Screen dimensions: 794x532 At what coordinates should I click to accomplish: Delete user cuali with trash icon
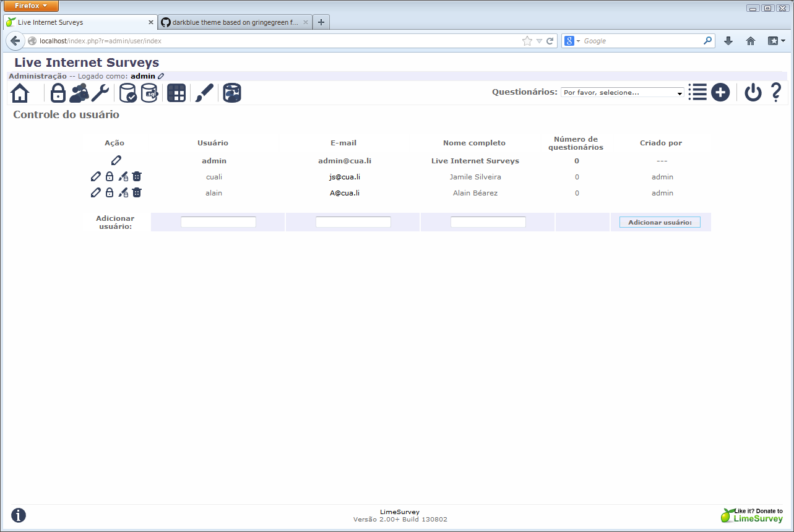coord(137,176)
